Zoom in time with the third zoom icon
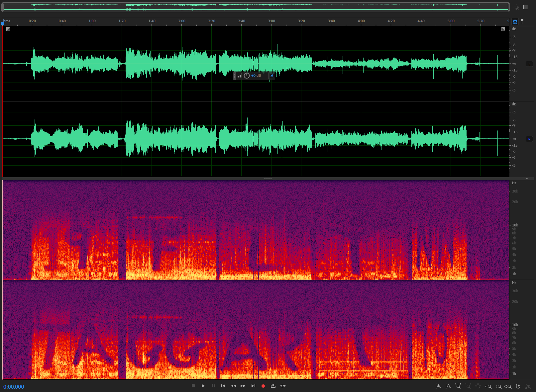Viewport: 536px width, 392px height. [x=458, y=386]
